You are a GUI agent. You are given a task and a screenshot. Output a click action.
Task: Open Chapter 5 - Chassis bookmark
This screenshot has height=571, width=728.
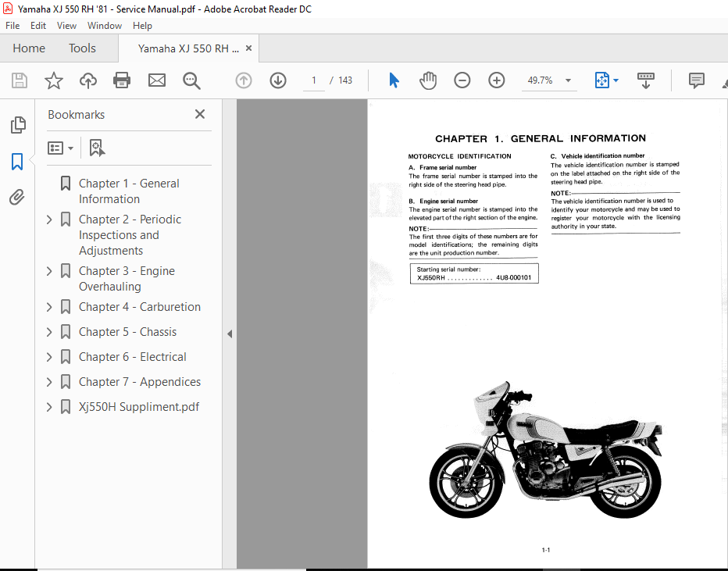click(x=127, y=332)
